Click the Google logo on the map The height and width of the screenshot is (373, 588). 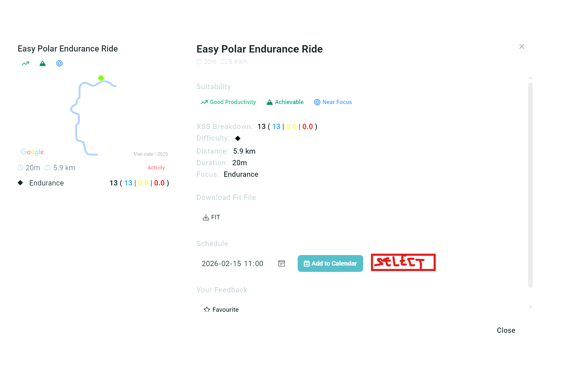[x=32, y=152]
